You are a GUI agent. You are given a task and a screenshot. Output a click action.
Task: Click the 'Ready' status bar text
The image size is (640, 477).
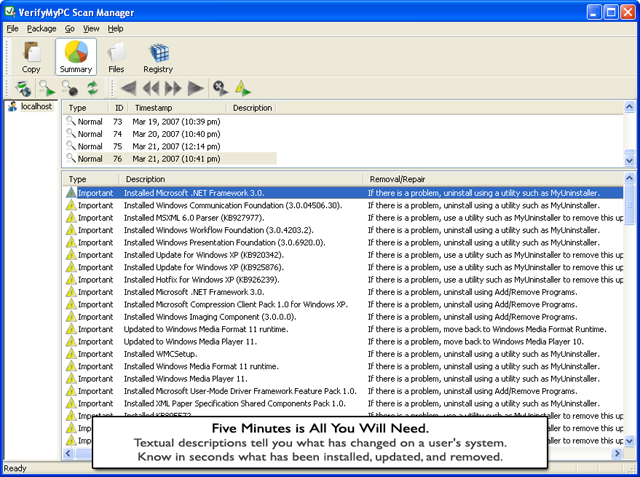point(15,468)
